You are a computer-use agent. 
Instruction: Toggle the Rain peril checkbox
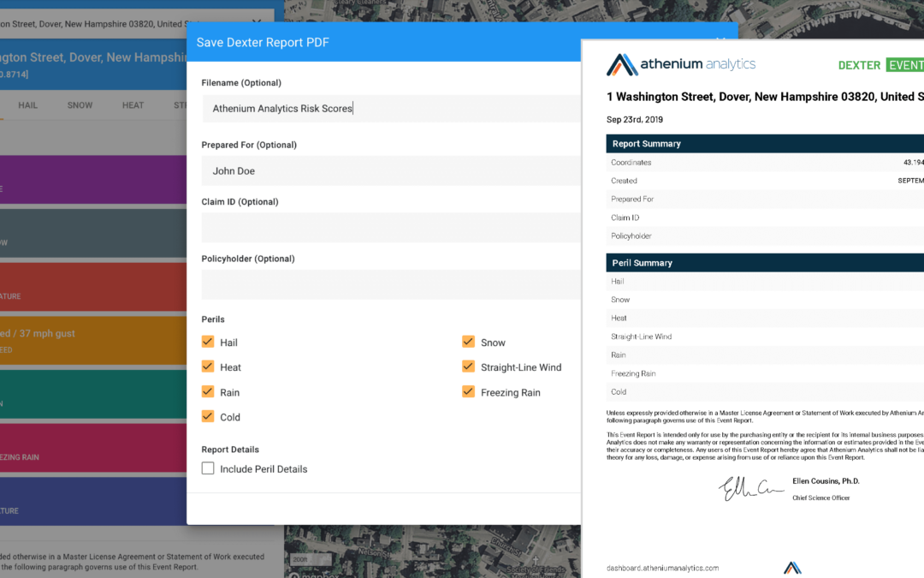tap(207, 391)
